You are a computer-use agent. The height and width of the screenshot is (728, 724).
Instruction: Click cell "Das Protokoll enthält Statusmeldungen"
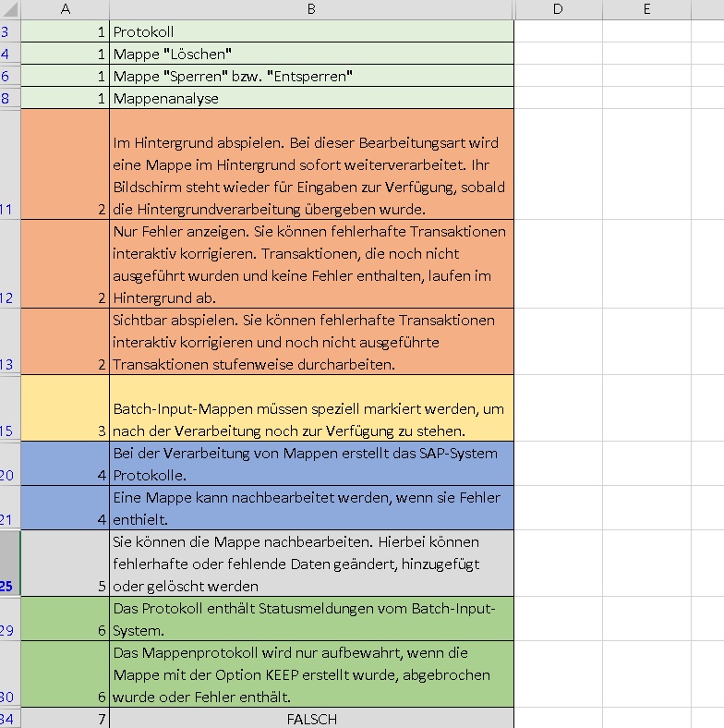coord(312,619)
